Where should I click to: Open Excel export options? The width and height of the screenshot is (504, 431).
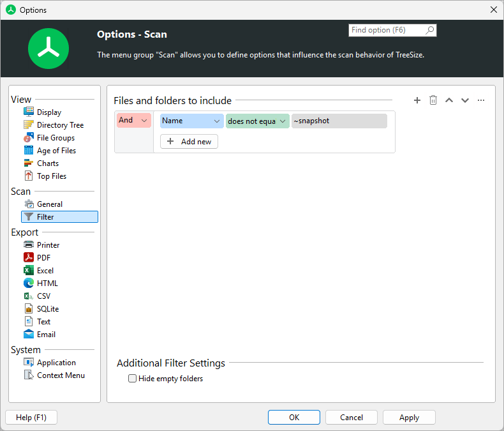pyautogui.click(x=45, y=271)
